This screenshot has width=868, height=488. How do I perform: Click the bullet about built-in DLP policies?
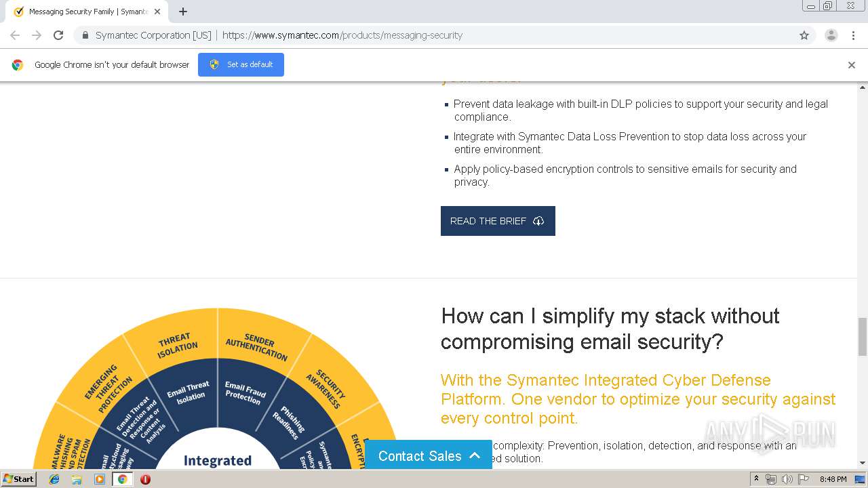[x=641, y=110]
